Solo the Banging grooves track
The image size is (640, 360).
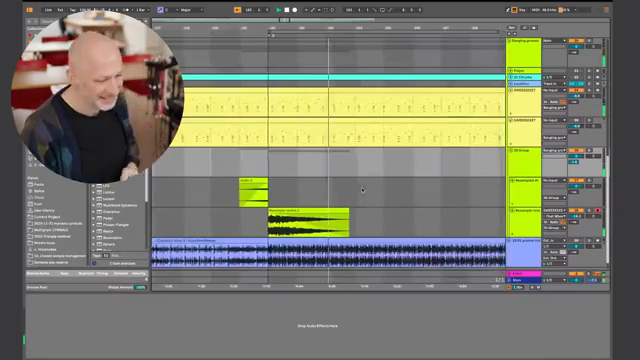[x=589, y=41]
